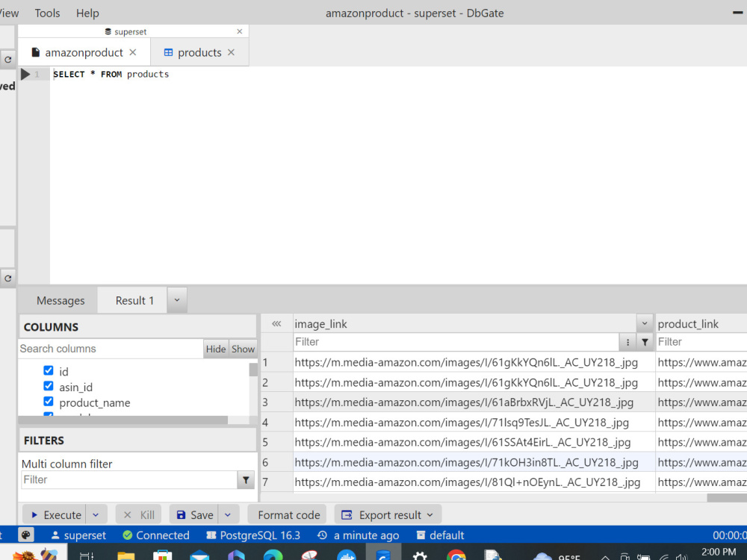The height and width of the screenshot is (560, 747).
Task: Click the Execute button
Action: (x=55, y=514)
